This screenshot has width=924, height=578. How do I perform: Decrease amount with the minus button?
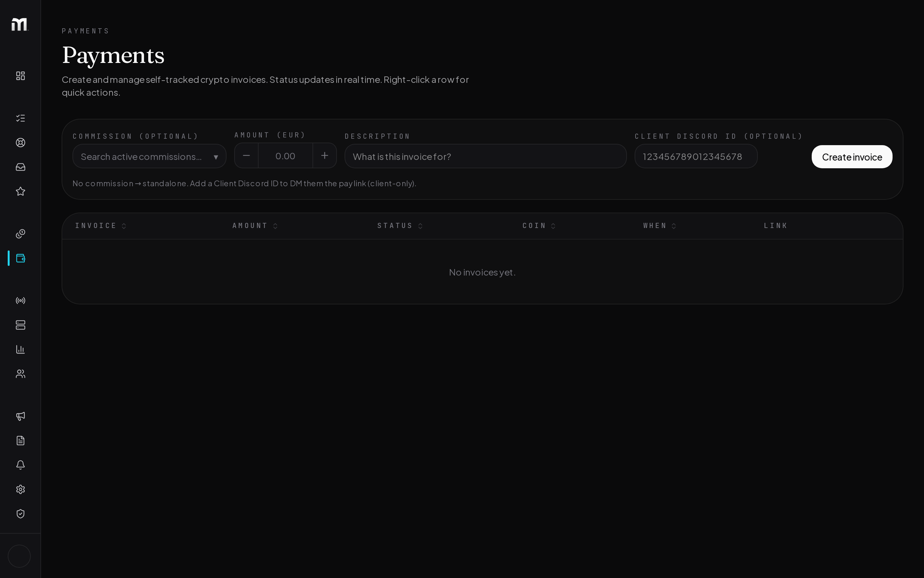246,156
